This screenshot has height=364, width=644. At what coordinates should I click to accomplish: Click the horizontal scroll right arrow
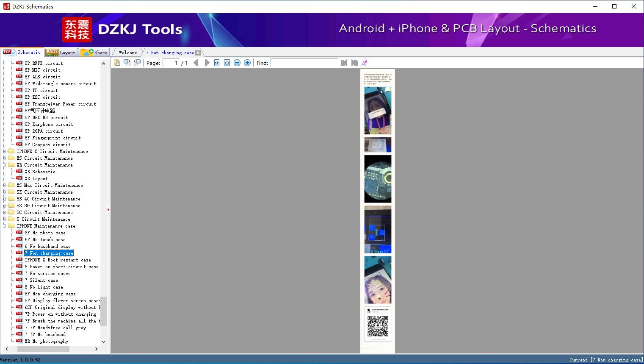[x=97, y=349]
